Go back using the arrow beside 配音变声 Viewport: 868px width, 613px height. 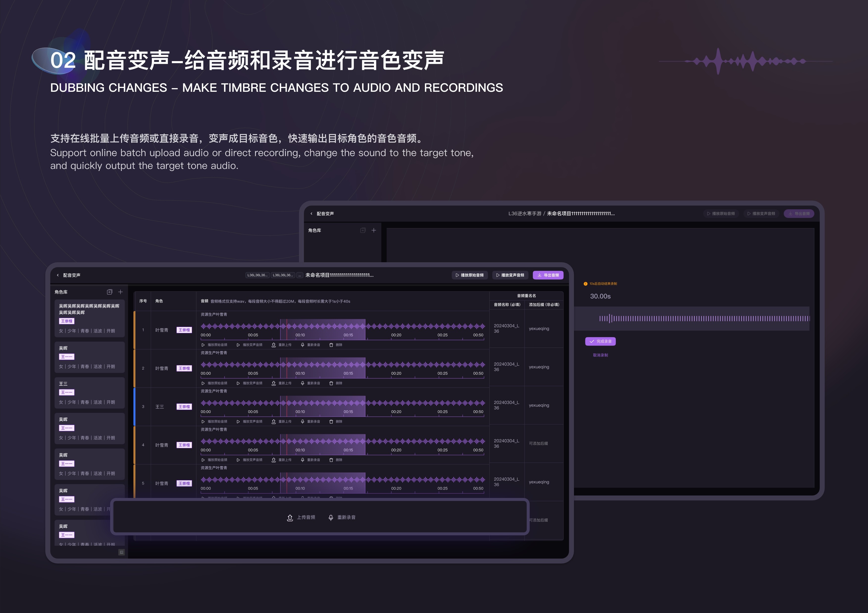point(57,275)
